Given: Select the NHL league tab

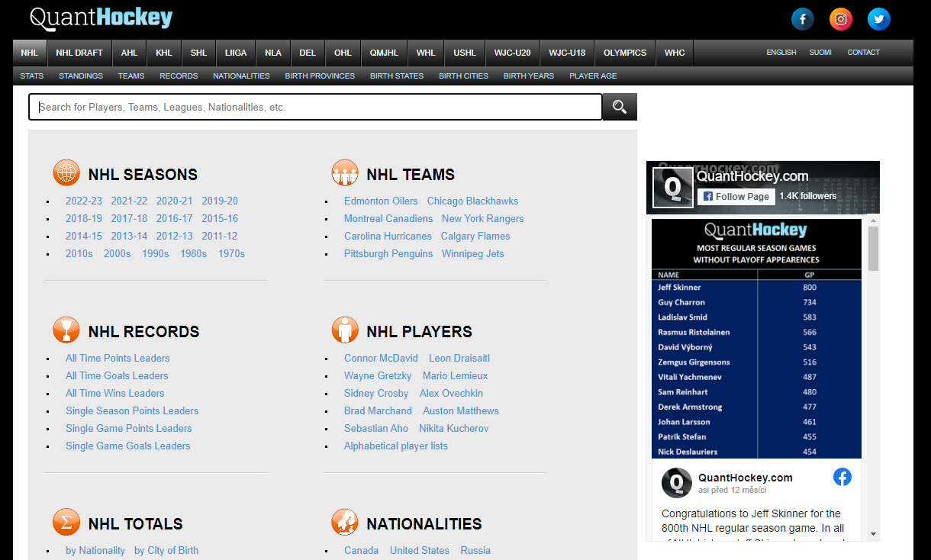Looking at the screenshot, I should click(30, 53).
